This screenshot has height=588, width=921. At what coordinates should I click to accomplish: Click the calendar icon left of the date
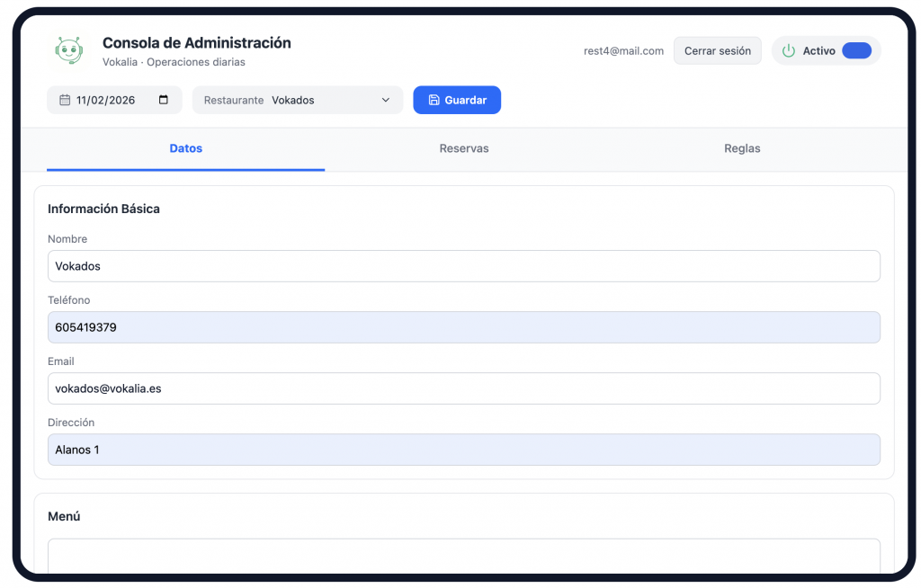coord(65,100)
